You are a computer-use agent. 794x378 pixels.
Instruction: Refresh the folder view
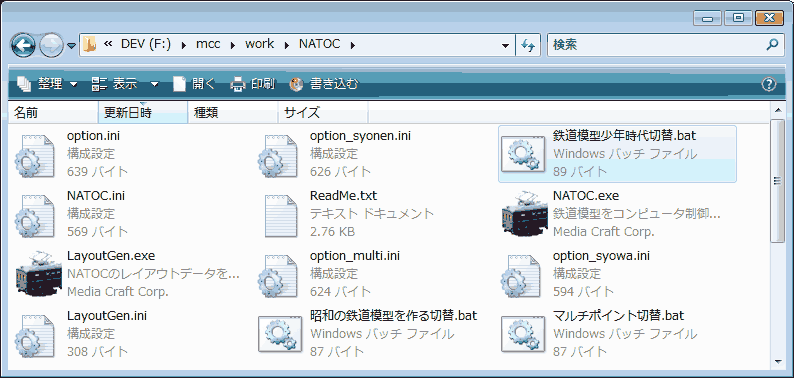[528, 45]
